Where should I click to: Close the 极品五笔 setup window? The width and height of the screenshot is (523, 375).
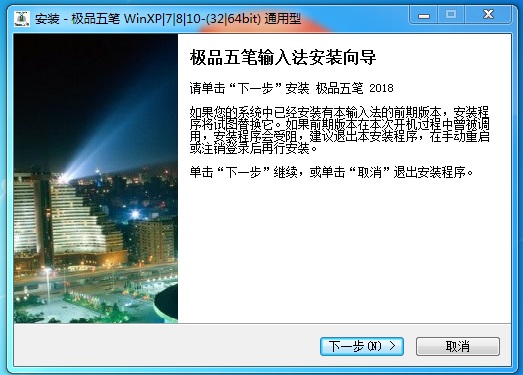coord(488,15)
